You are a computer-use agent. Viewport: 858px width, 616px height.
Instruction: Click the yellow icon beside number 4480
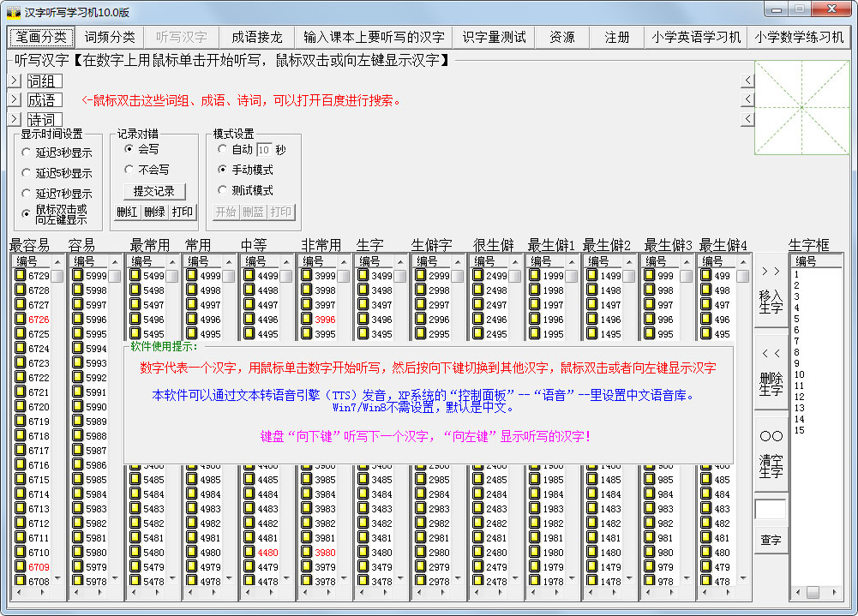tap(249, 552)
